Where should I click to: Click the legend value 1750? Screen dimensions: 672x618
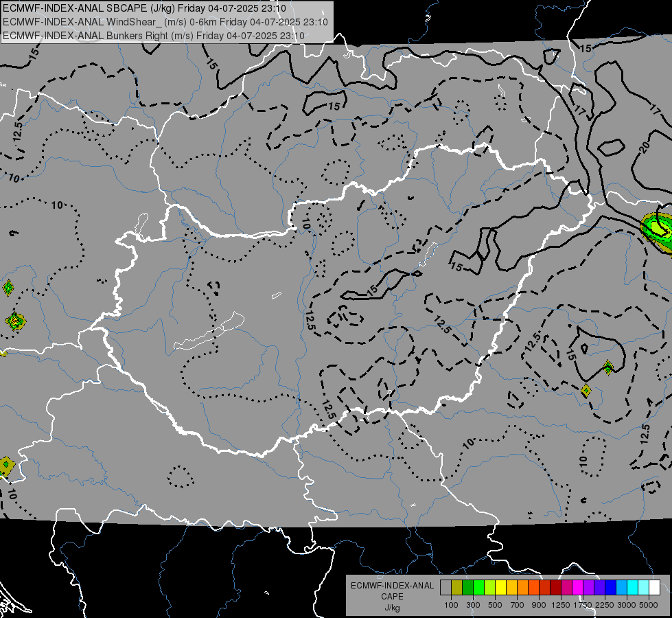point(583,605)
